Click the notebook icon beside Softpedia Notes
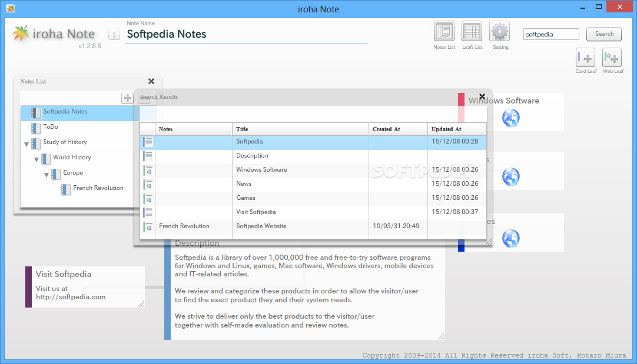This screenshot has width=637, height=364. coord(36,113)
